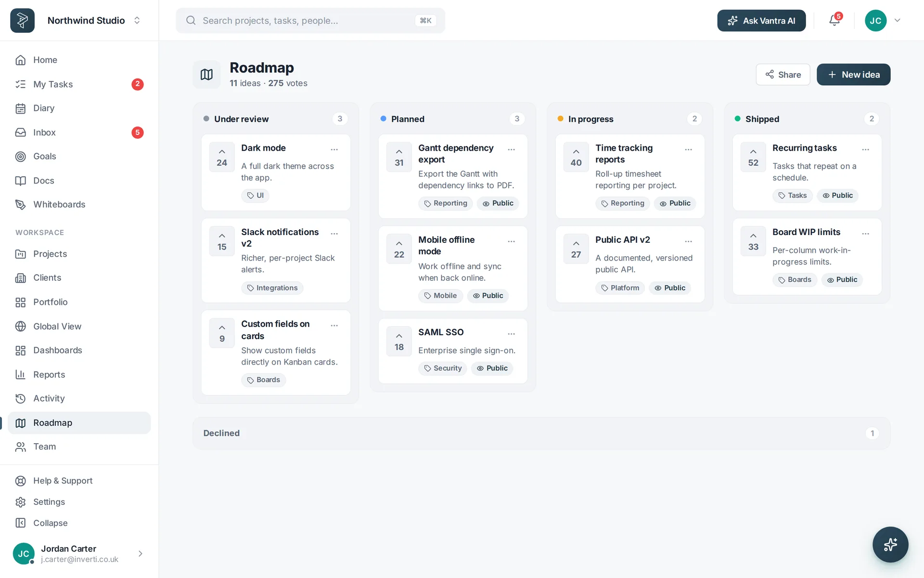924x578 pixels.
Task: Upvote the Dark mode idea
Action: [x=222, y=157]
